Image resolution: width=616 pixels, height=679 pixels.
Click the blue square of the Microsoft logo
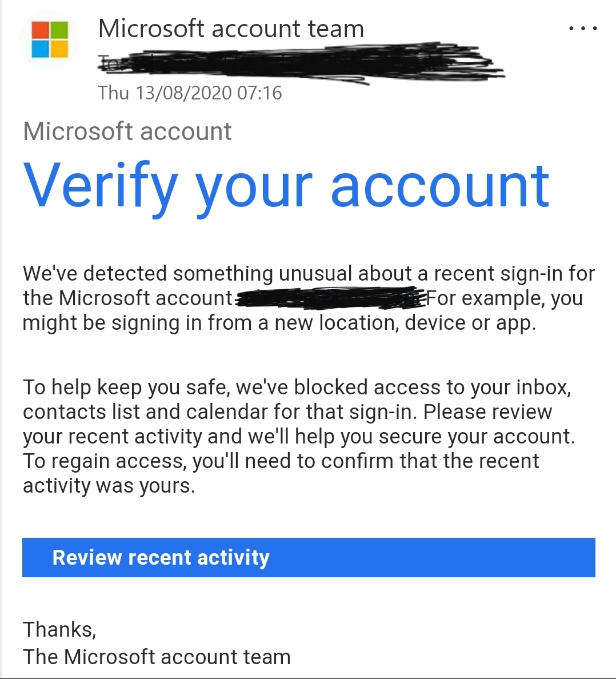tap(40, 49)
